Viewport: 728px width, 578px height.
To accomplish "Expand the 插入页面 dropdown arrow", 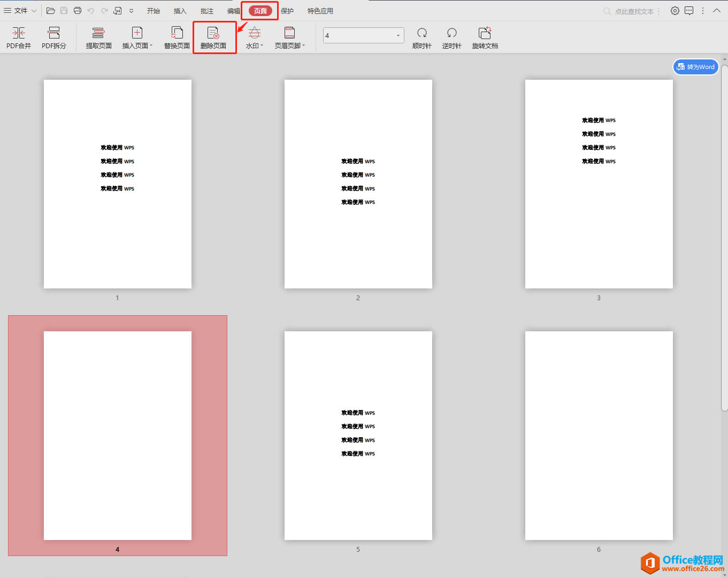I will 151,45.
